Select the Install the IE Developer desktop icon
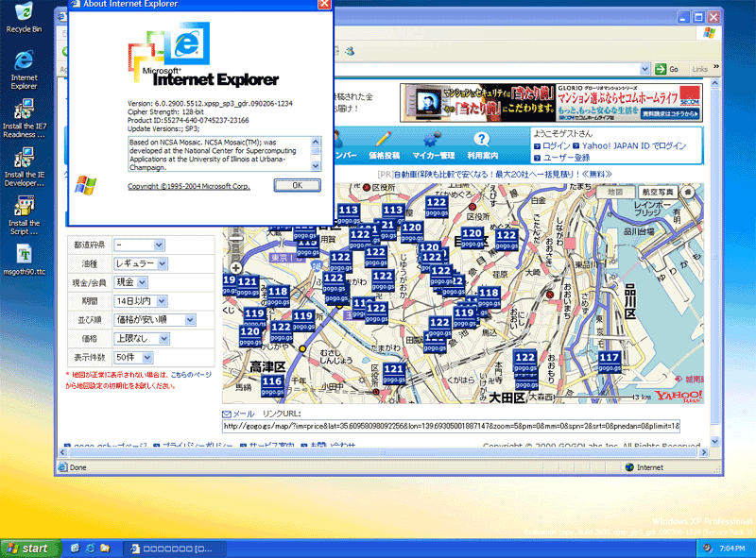The width and height of the screenshot is (756, 558). point(25,167)
